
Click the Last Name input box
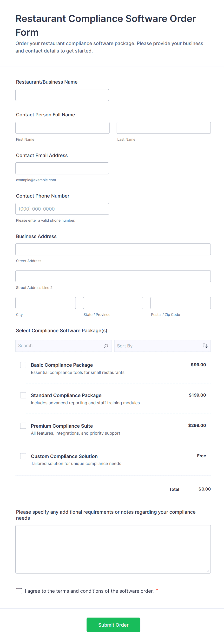(164, 128)
